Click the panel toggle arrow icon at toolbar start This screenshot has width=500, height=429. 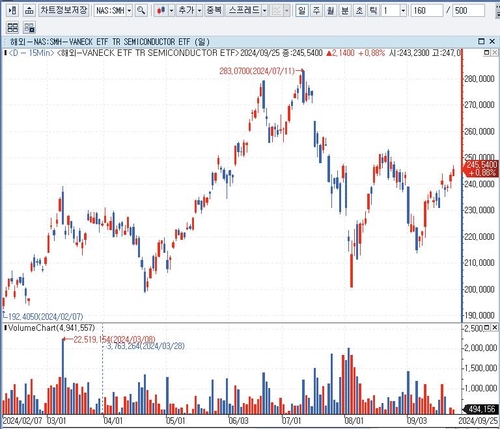[12, 11]
